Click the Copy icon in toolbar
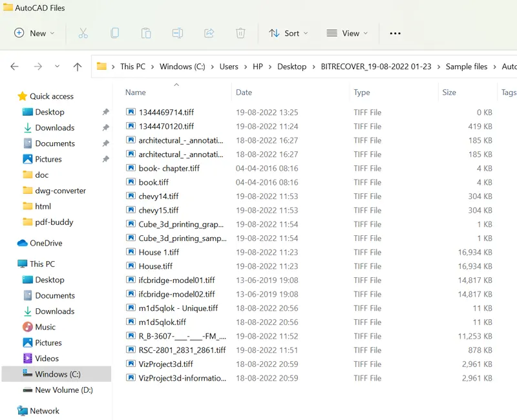This screenshot has width=517, height=420. 114,33
